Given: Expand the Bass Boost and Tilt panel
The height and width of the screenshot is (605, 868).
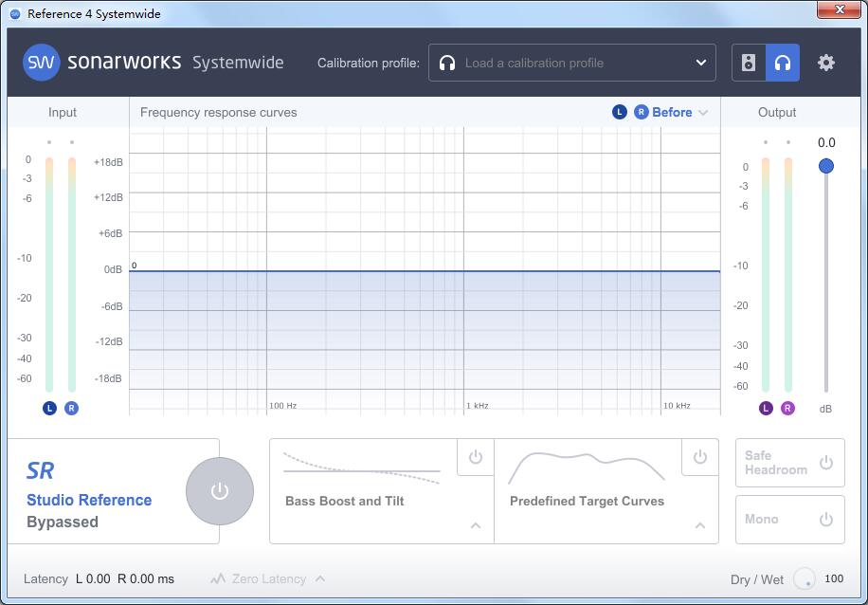Looking at the screenshot, I should (x=475, y=525).
